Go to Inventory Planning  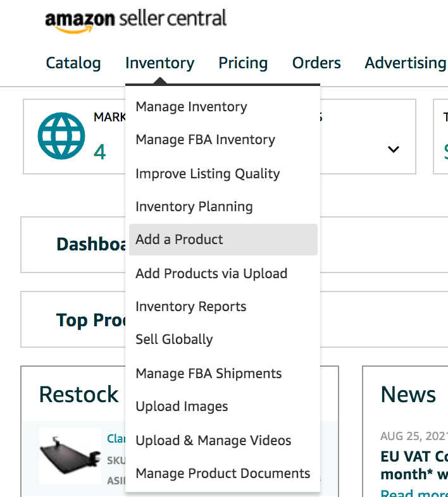(x=194, y=207)
